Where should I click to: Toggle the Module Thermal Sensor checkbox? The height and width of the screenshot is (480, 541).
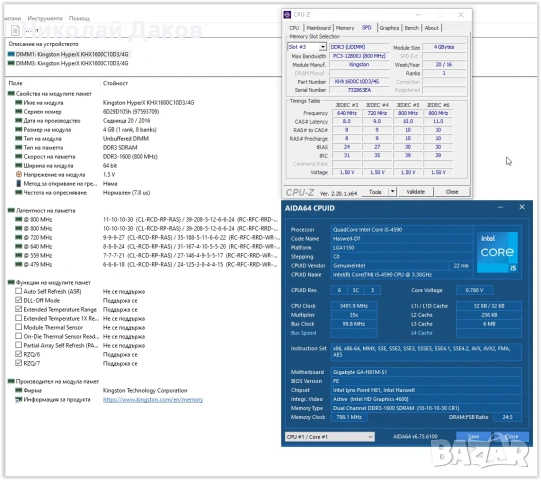[19, 327]
